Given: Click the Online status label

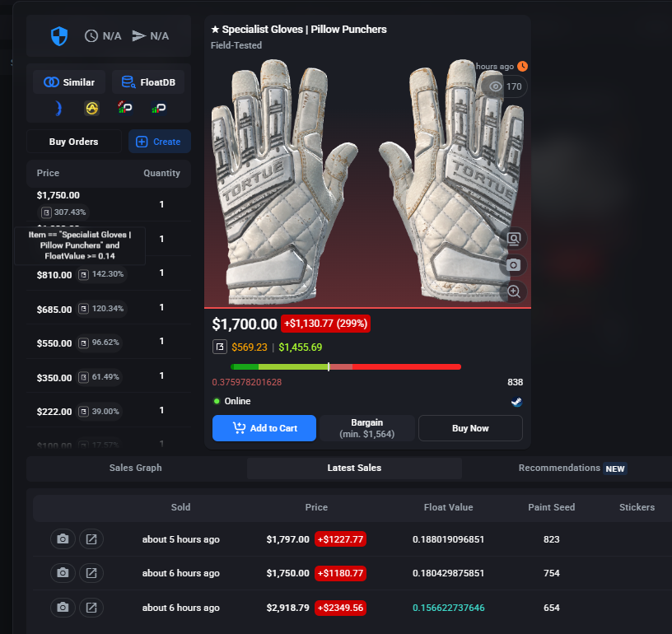Looking at the screenshot, I should coord(237,401).
